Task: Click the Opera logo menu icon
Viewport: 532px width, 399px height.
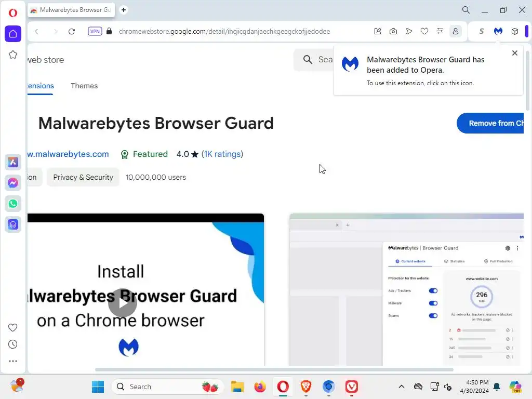Action: pos(13,13)
